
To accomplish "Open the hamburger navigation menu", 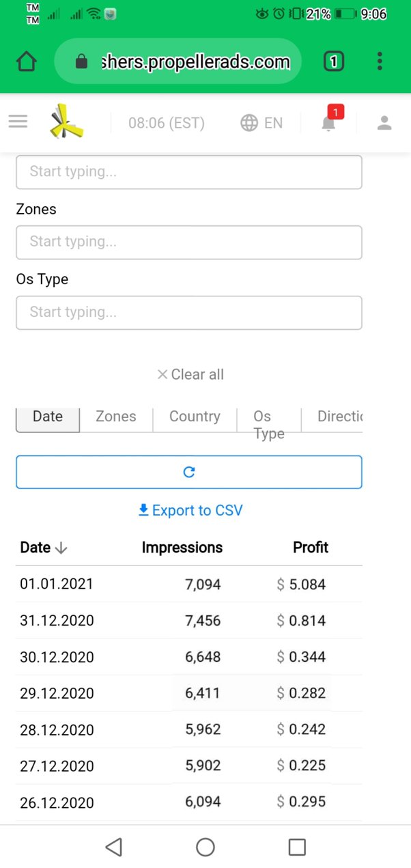I will point(18,122).
